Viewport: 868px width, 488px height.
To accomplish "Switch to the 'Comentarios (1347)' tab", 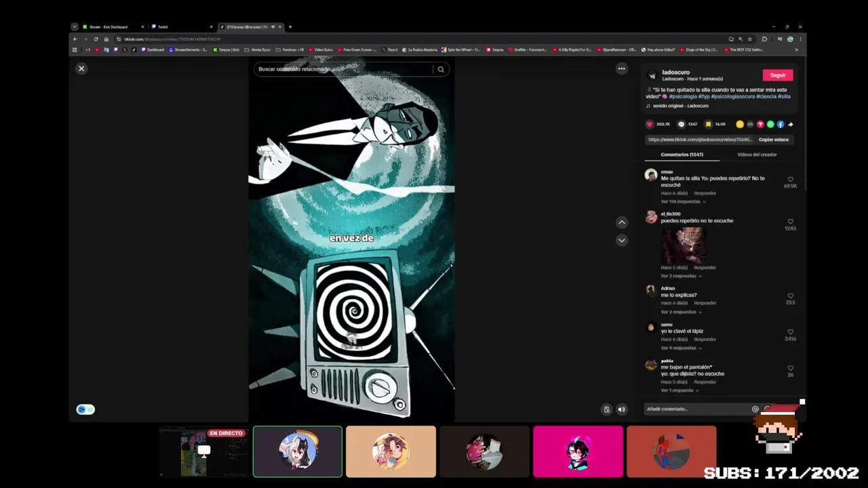I will (682, 155).
